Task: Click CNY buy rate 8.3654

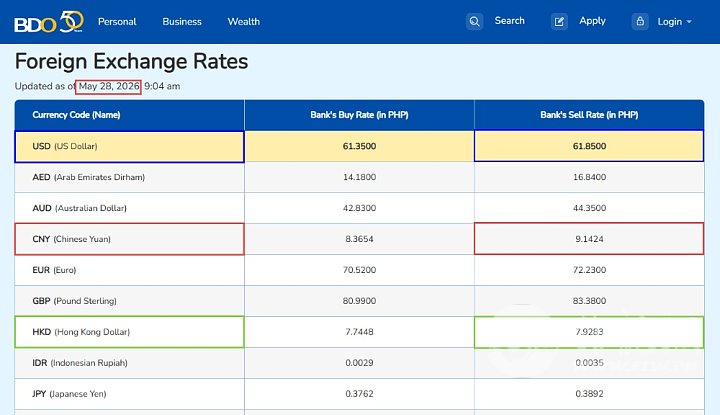Action: [359, 239]
